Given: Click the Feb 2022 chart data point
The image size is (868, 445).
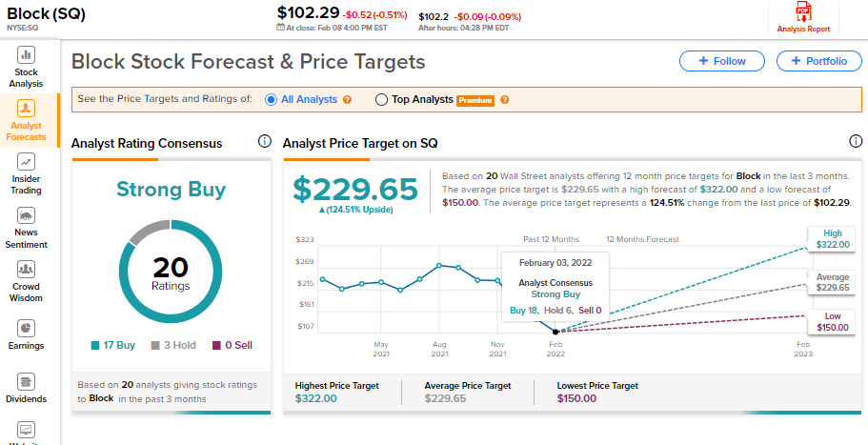Looking at the screenshot, I should click(555, 332).
